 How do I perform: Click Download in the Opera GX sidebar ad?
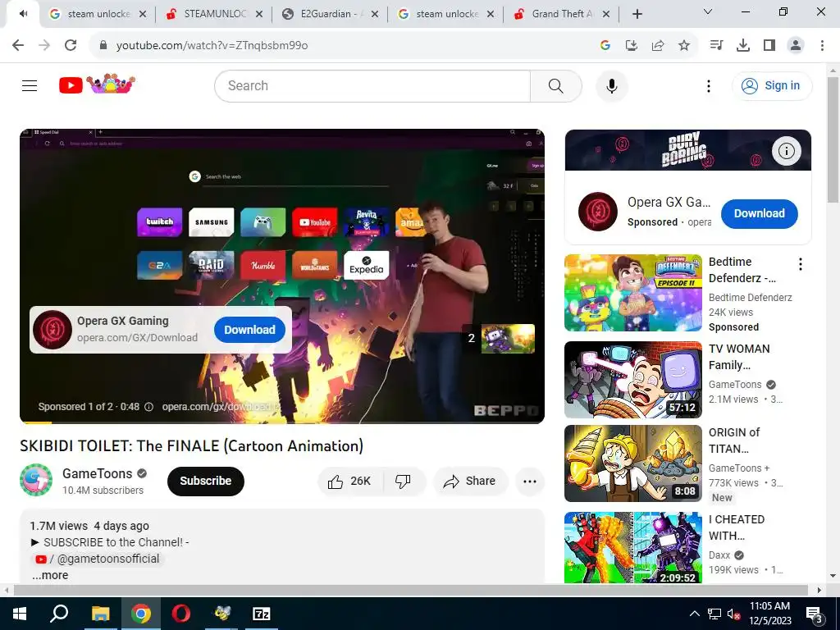(759, 213)
